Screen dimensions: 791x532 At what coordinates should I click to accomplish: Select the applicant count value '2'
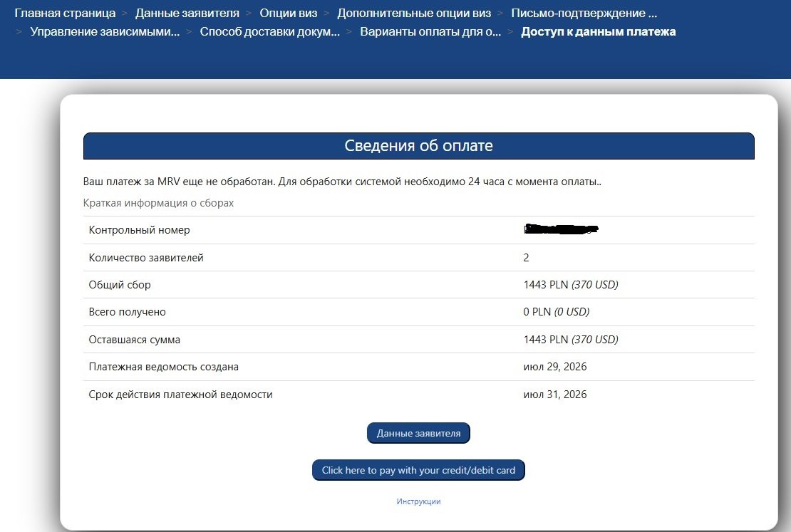[526, 258]
